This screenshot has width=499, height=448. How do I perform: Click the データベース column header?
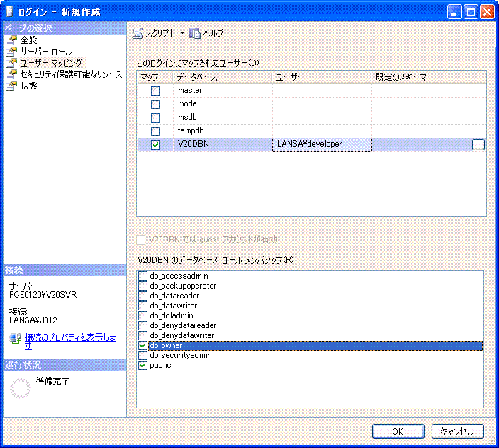(x=222, y=77)
